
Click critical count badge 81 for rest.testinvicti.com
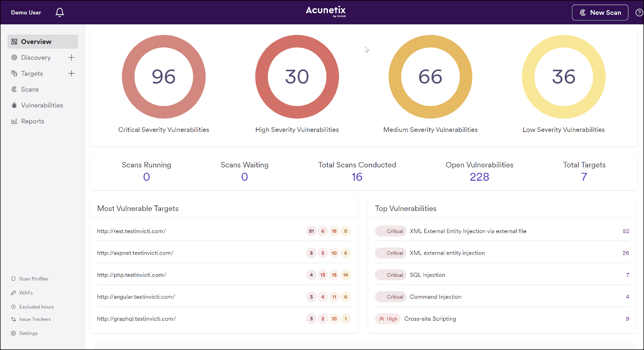point(312,231)
